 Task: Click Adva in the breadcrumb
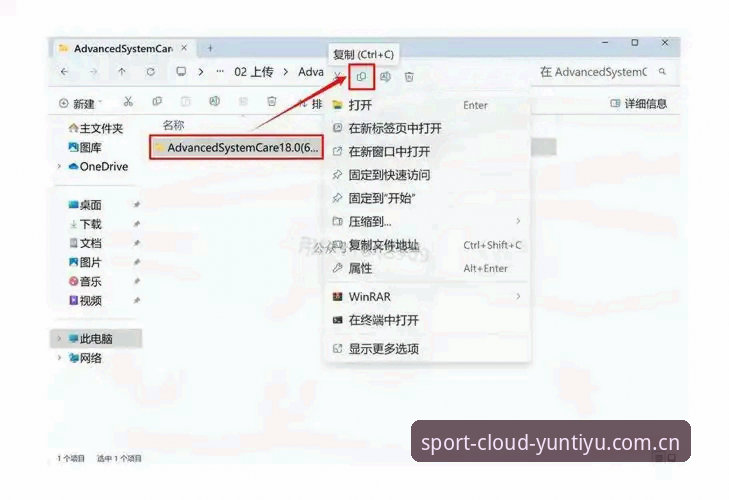(311, 72)
